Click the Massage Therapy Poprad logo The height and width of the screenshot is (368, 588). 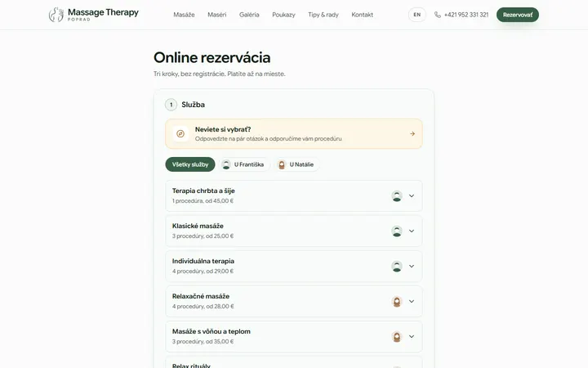click(93, 15)
